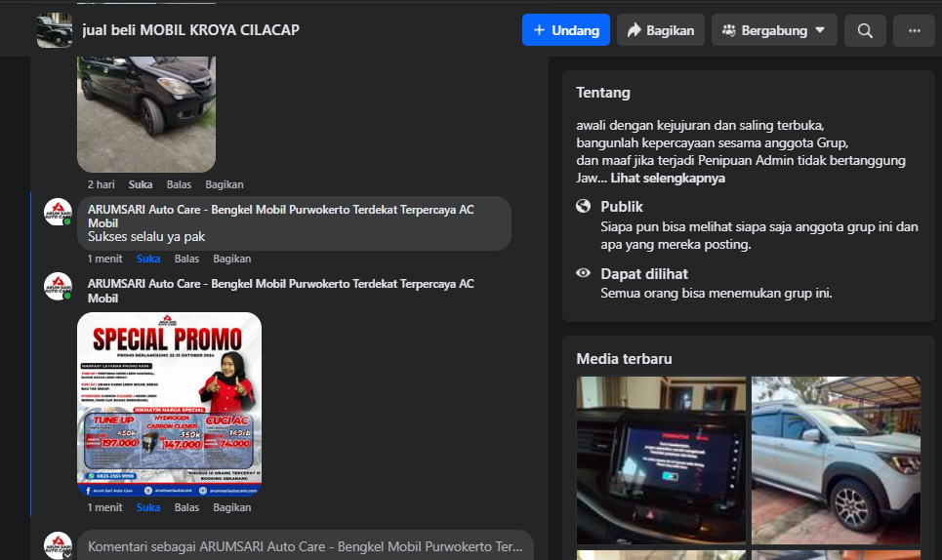The width and height of the screenshot is (942, 560).
Task: Click 'Semua orang bisa menemukan grup ini.' text
Action: (x=717, y=293)
